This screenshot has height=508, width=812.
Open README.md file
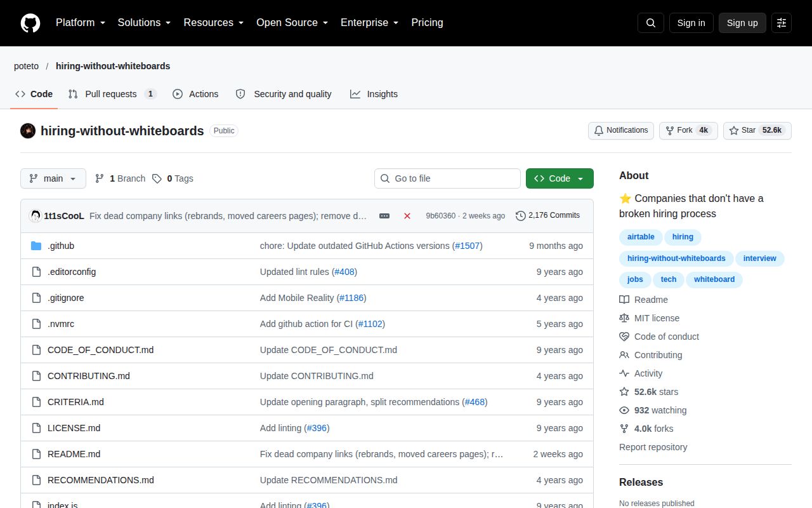pyautogui.click(x=74, y=454)
